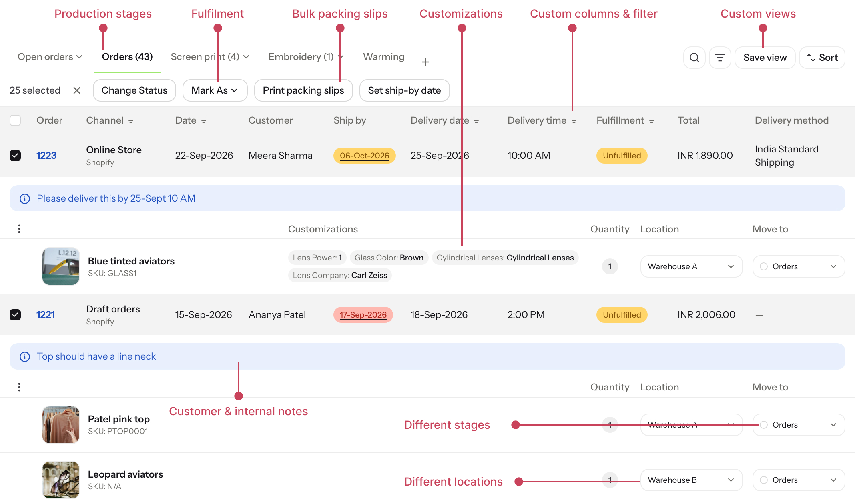Open the filter icon button beside search
This screenshot has height=504, width=855.
(x=720, y=58)
